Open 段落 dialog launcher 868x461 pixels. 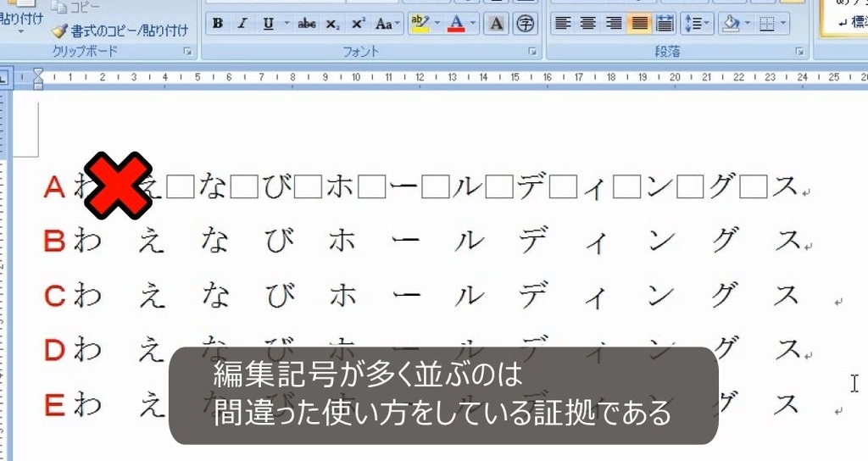(799, 52)
